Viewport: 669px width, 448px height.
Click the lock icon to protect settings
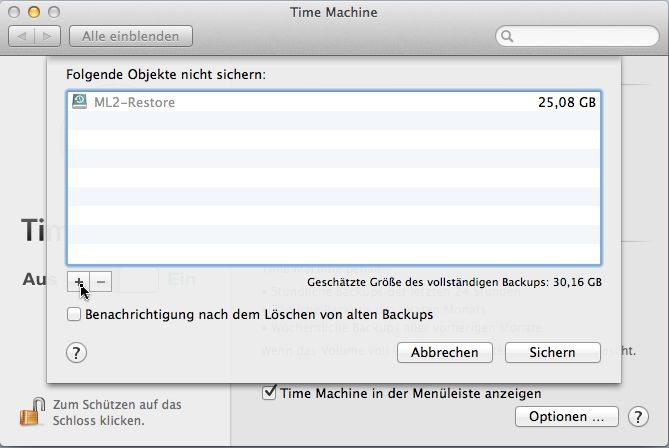(32, 412)
